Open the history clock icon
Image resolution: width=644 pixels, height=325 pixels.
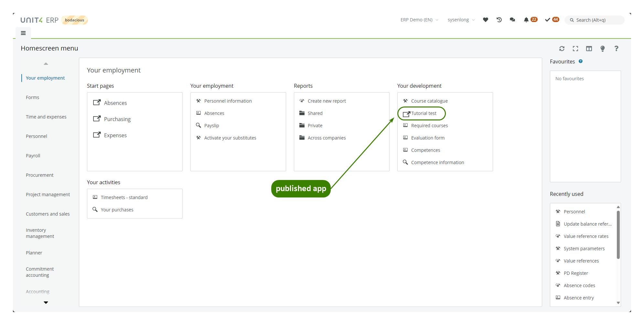click(499, 20)
